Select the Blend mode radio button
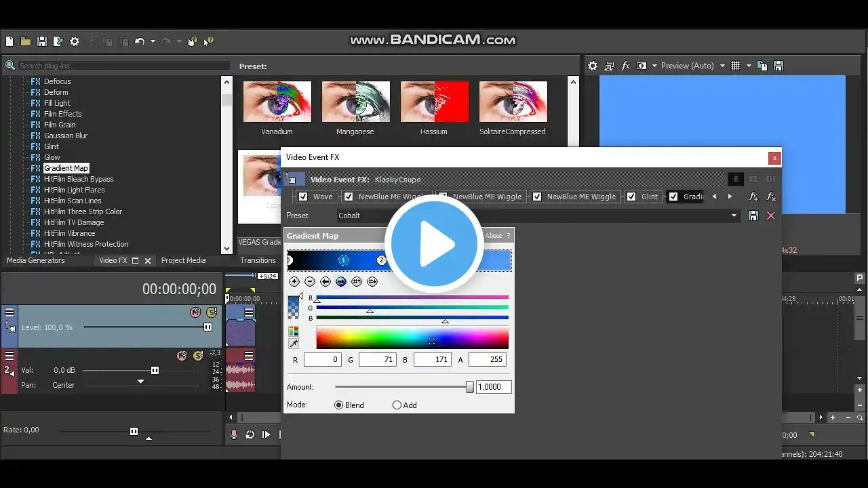The width and height of the screenshot is (868, 488). point(339,405)
